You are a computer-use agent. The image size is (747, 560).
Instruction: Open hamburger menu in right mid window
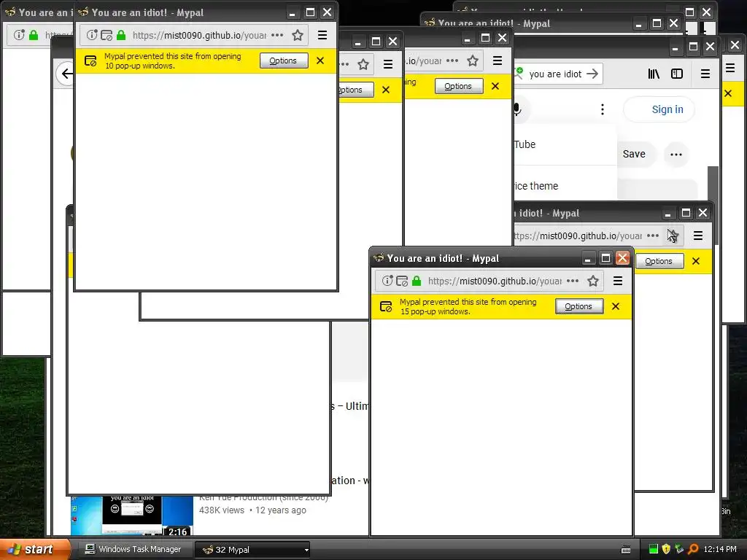point(698,236)
